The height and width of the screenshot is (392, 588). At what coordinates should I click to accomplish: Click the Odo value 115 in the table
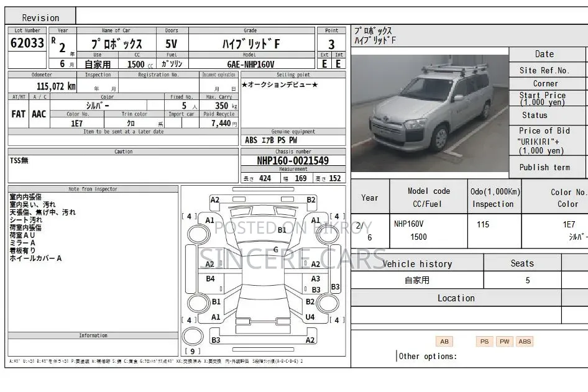pos(483,224)
